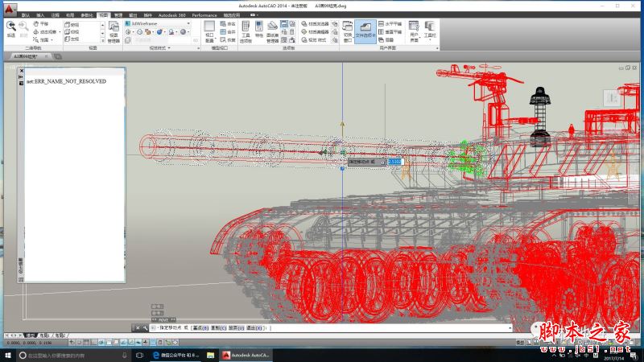
Task: Click the command line wrench customize icon
Action: (145, 328)
